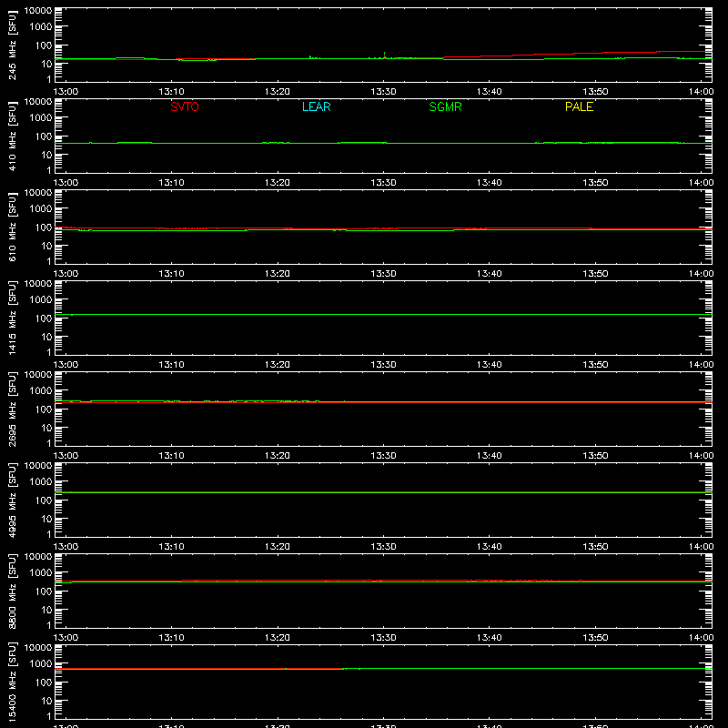The image size is (728, 728).
Task: Click 13:50 tick label under 4995 MHz plot
Action: (x=595, y=547)
